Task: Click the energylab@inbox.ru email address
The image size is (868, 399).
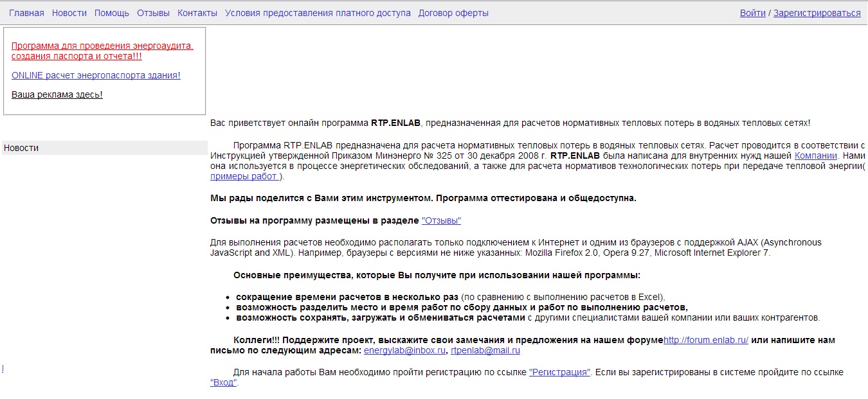Action: coord(405,350)
